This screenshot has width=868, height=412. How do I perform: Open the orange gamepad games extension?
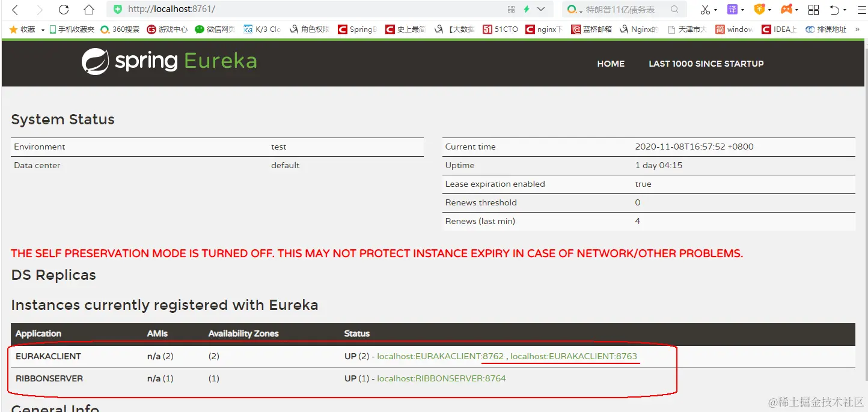click(x=786, y=9)
